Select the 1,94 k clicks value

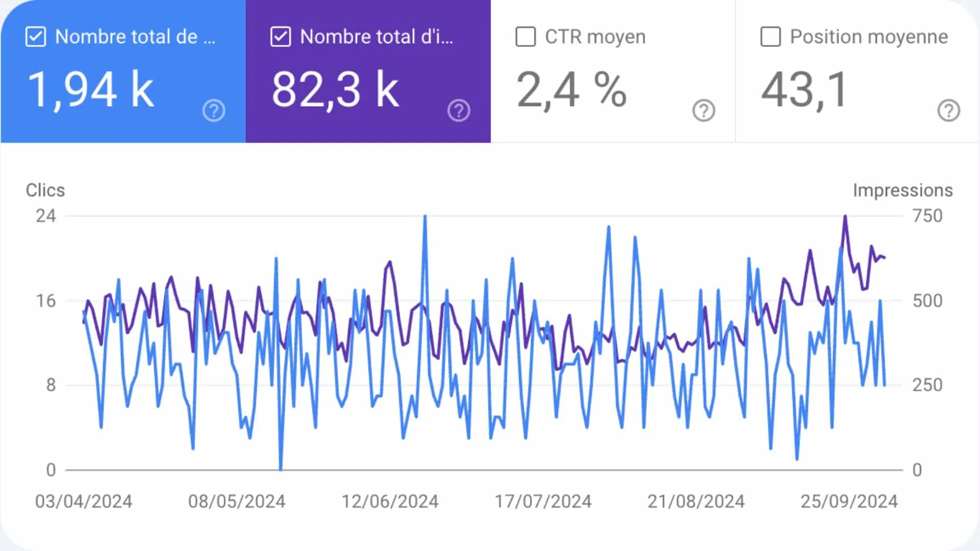point(90,90)
